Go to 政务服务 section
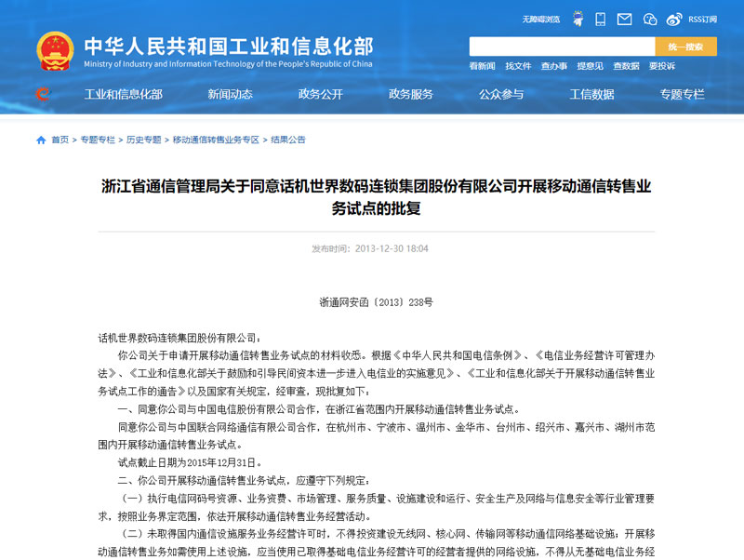Viewport: 744px width, 560px height. (410, 94)
